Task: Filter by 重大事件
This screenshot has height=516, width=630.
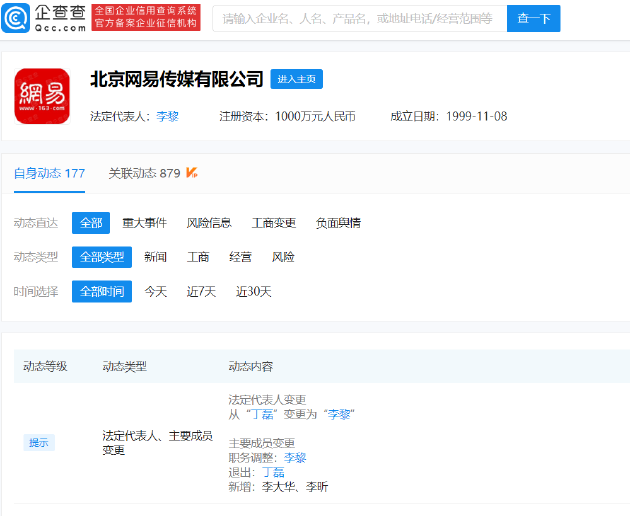Action: coord(144,223)
